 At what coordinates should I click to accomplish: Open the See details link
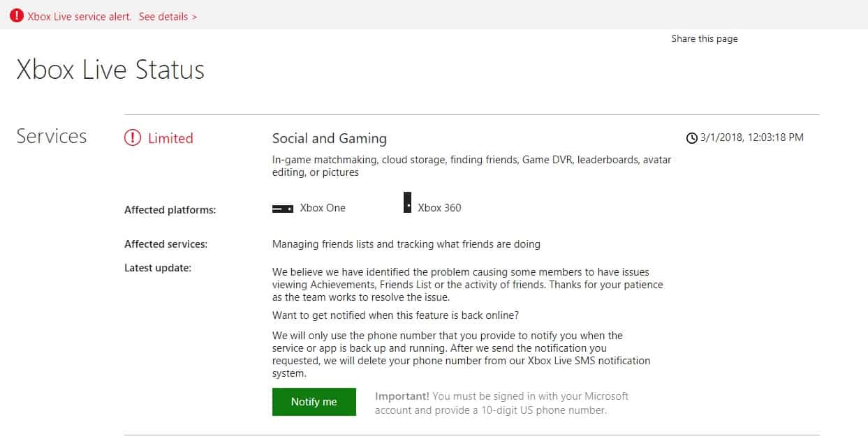(x=168, y=17)
